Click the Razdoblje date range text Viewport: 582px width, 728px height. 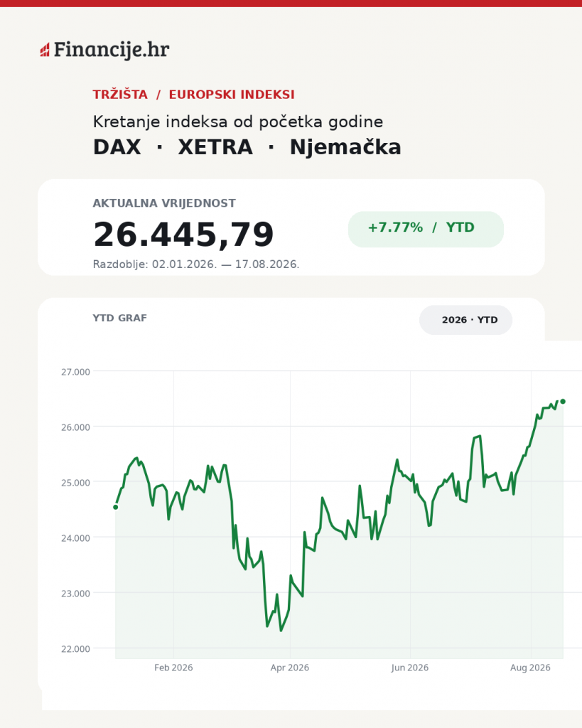pyautogui.click(x=196, y=264)
